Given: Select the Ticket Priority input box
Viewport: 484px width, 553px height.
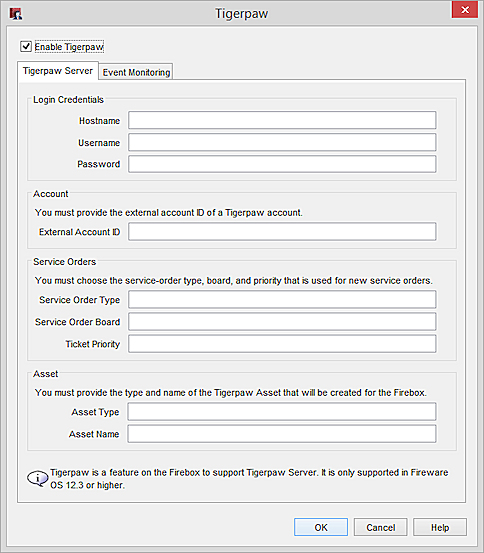Looking at the screenshot, I should pos(282,344).
